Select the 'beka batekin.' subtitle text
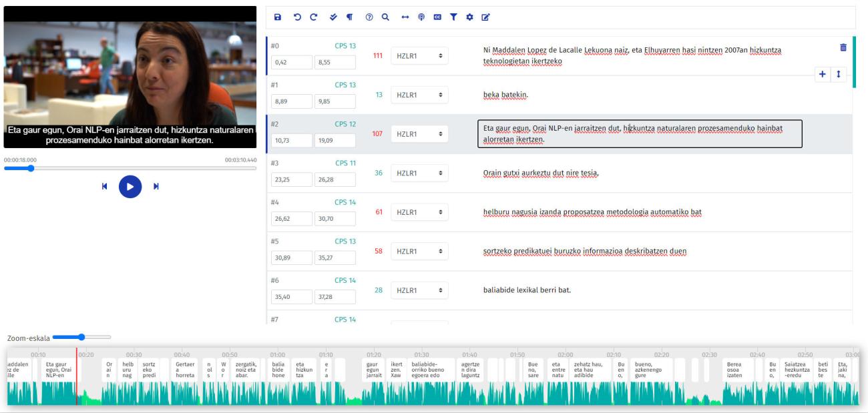Image resolution: width=868 pixels, height=413 pixels. [505, 95]
